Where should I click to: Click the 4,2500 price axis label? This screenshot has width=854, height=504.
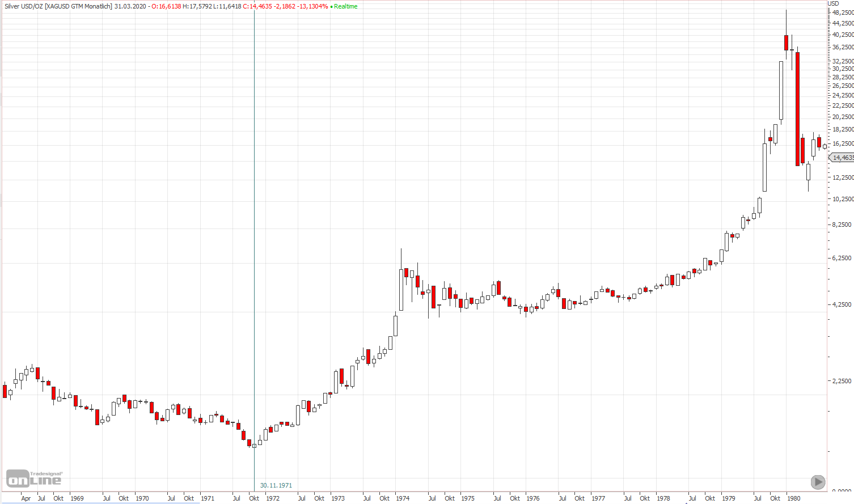tap(842, 304)
